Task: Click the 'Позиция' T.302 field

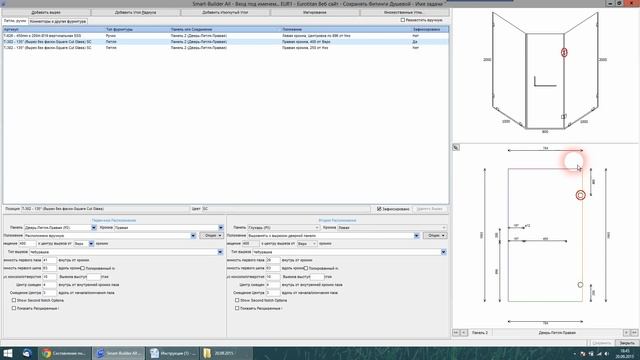Action: tap(105, 209)
